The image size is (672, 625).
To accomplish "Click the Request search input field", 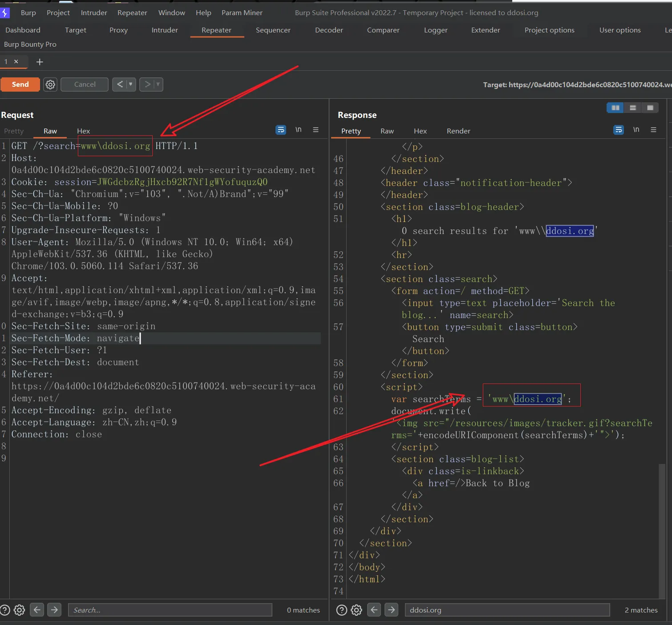I will [170, 610].
